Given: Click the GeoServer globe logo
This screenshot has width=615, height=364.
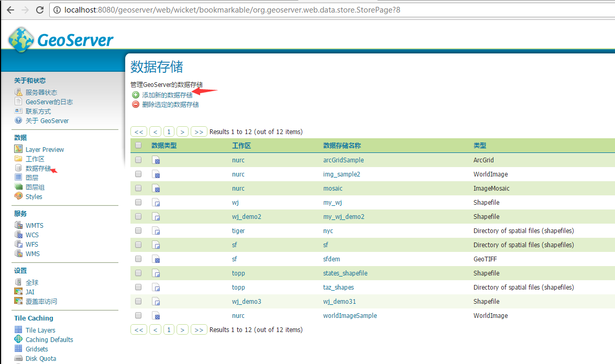Looking at the screenshot, I should tap(21, 40).
